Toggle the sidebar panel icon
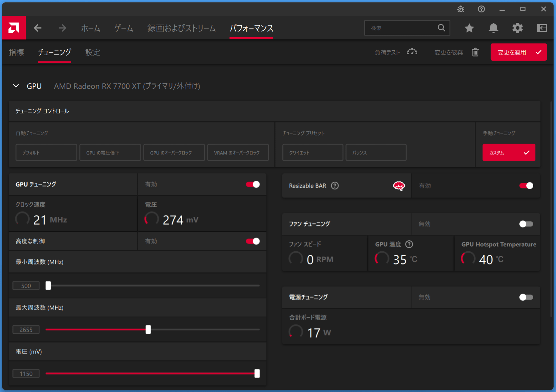 [x=542, y=28]
